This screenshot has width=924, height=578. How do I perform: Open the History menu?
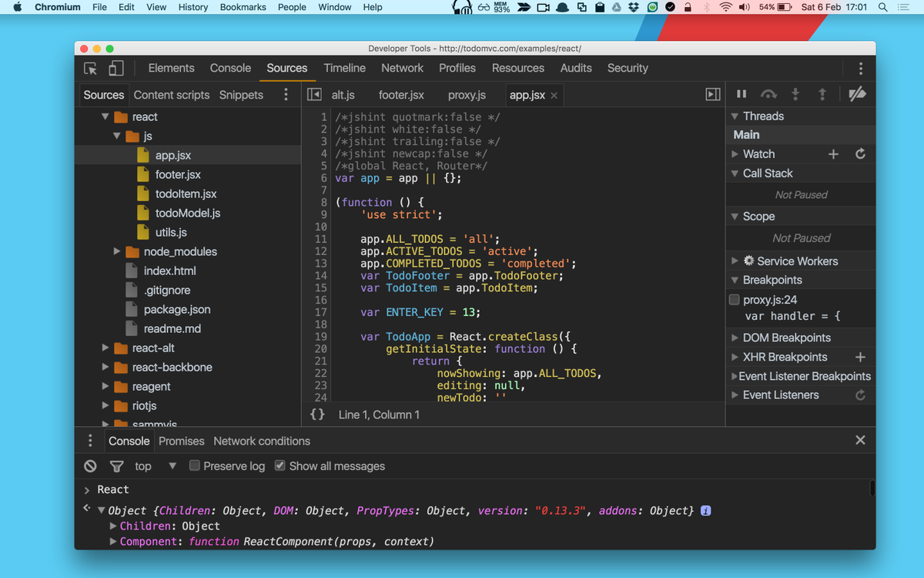[193, 7]
